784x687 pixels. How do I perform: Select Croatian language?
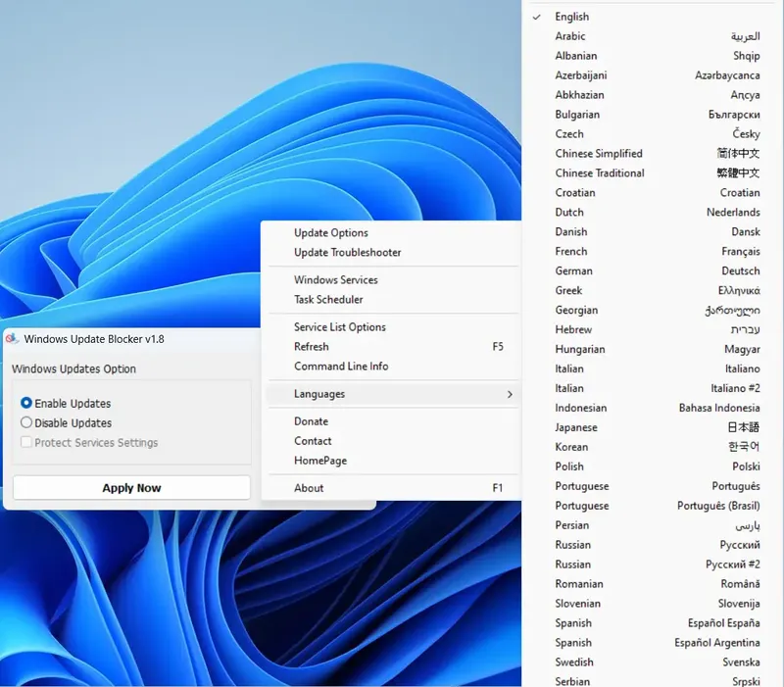[653, 192]
